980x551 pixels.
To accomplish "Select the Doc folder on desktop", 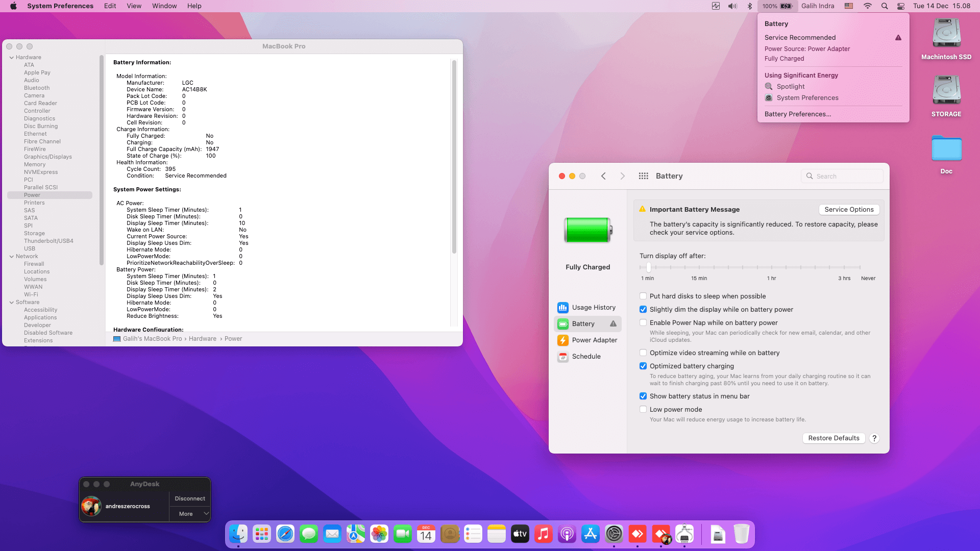I will [946, 154].
